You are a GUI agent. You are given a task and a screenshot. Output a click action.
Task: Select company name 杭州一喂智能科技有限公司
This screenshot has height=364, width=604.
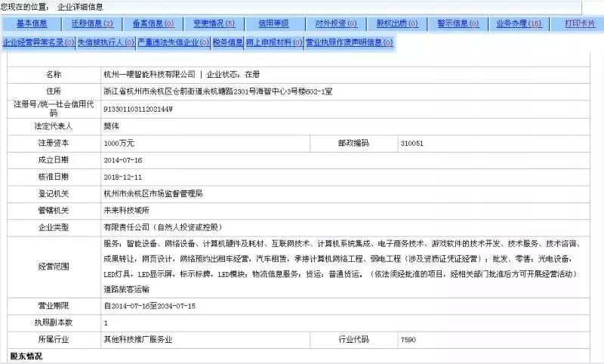(x=149, y=74)
